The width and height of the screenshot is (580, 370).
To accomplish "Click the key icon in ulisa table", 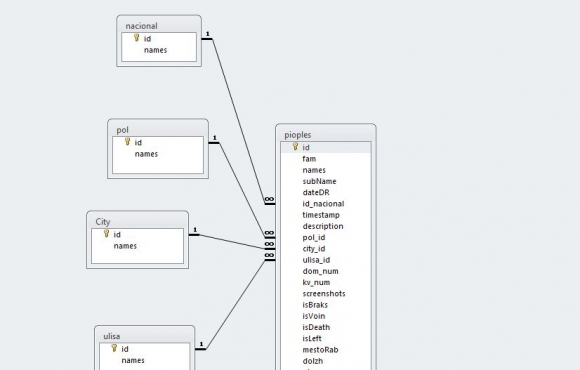I will [x=114, y=348].
